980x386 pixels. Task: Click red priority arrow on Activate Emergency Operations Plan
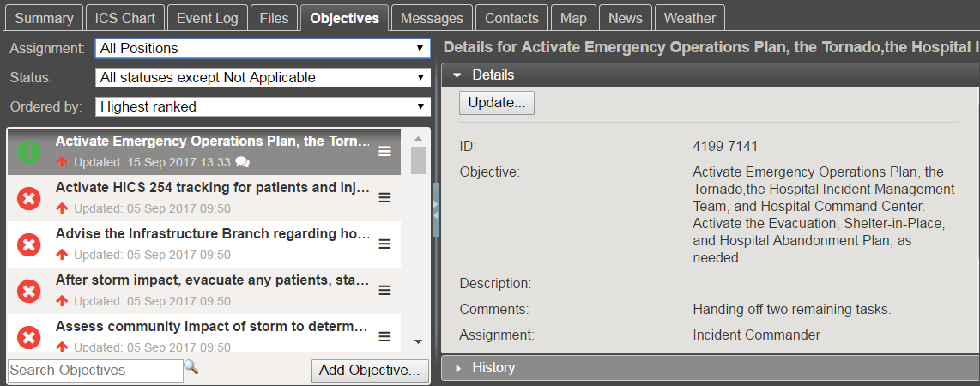coord(62,162)
